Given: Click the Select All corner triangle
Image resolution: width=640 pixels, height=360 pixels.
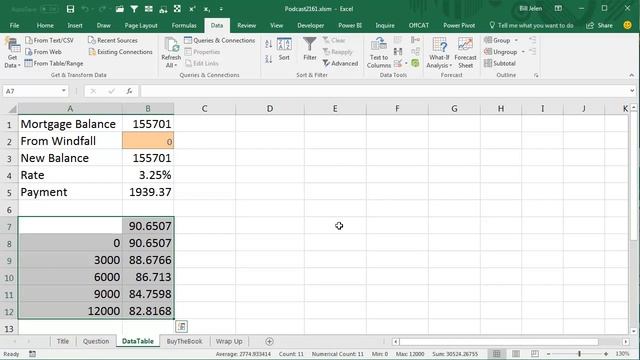Looking at the screenshot, I should 12,109.
